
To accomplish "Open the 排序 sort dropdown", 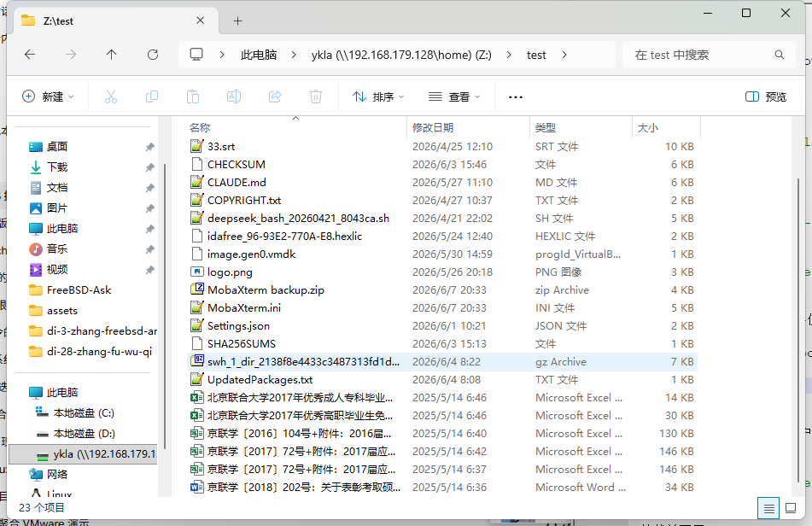I will [378, 96].
